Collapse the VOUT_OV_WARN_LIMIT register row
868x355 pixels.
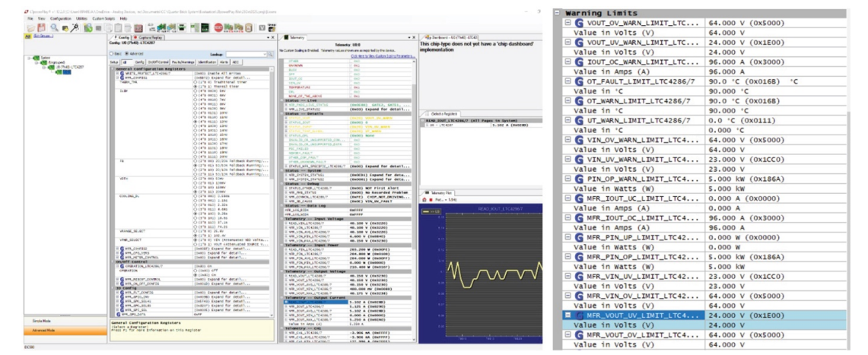pyautogui.click(x=568, y=23)
